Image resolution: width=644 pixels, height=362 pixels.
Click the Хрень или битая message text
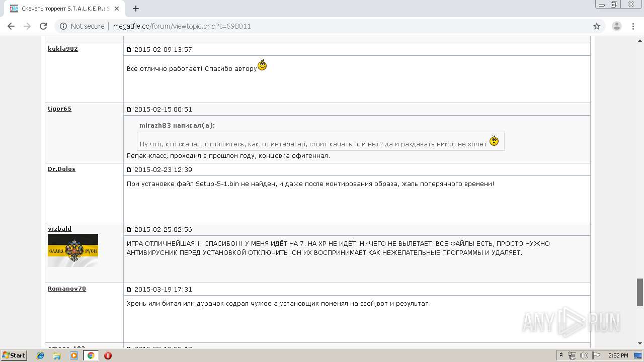[279, 304]
